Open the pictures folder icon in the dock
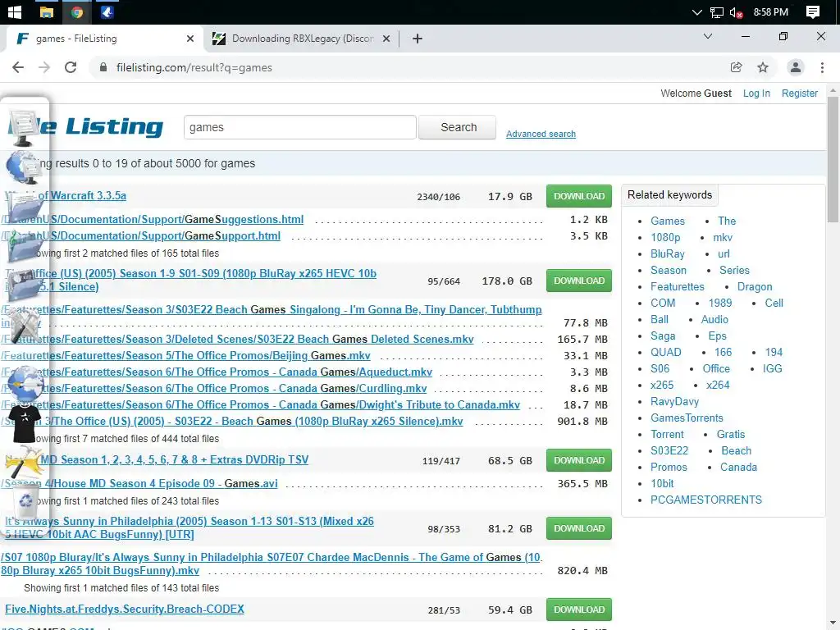This screenshot has height=630, width=840. click(25, 285)
